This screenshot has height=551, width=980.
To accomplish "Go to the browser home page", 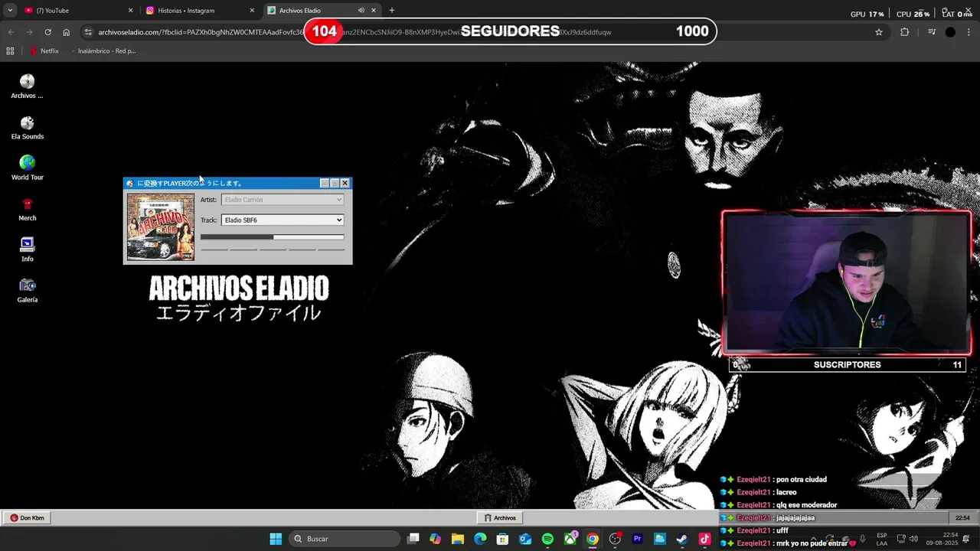I will [67, 32].
